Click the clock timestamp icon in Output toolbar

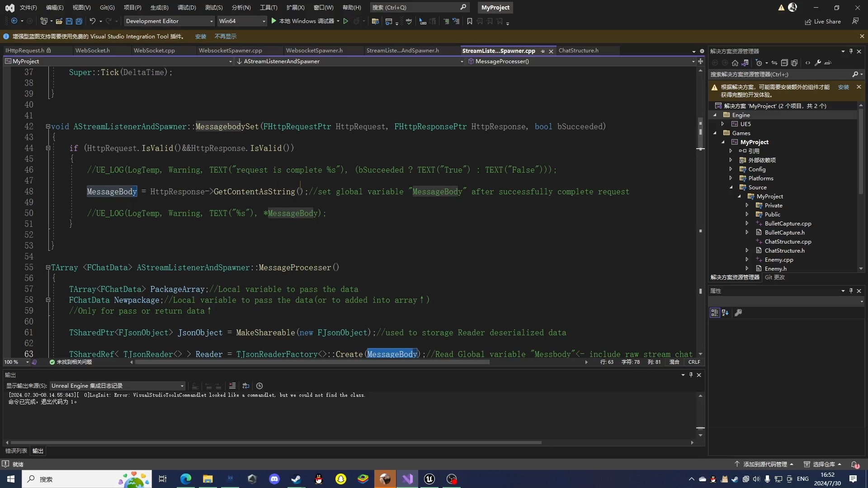click(259, 386)
